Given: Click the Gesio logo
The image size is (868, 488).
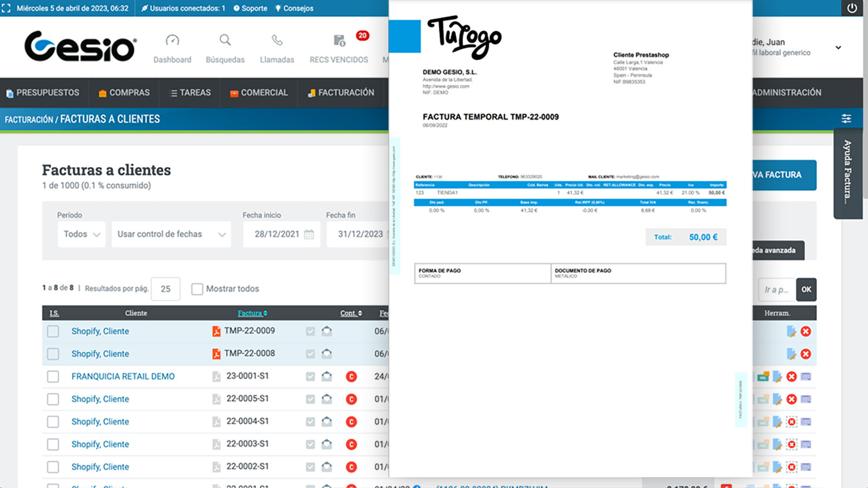Looking at the screenshot, I should tap(80, 46).
